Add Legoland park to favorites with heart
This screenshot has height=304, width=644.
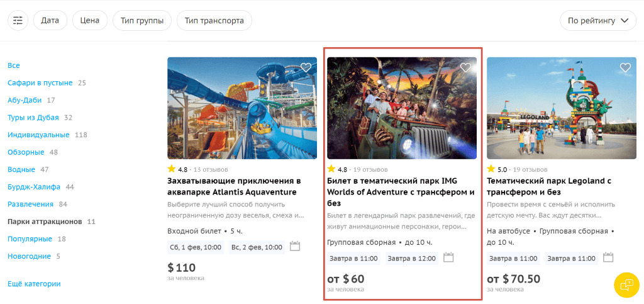625,67
